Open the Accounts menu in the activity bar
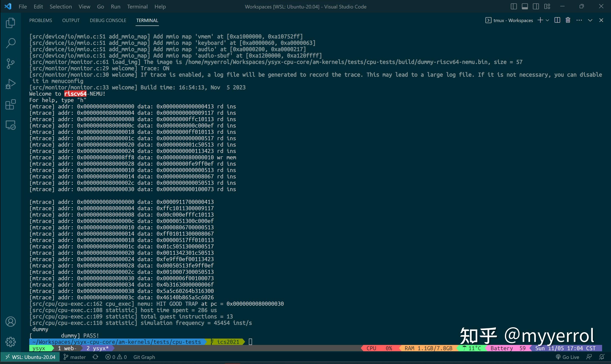Image resolution: width=611 pixels, height=364 pixels. pos(10,322)
